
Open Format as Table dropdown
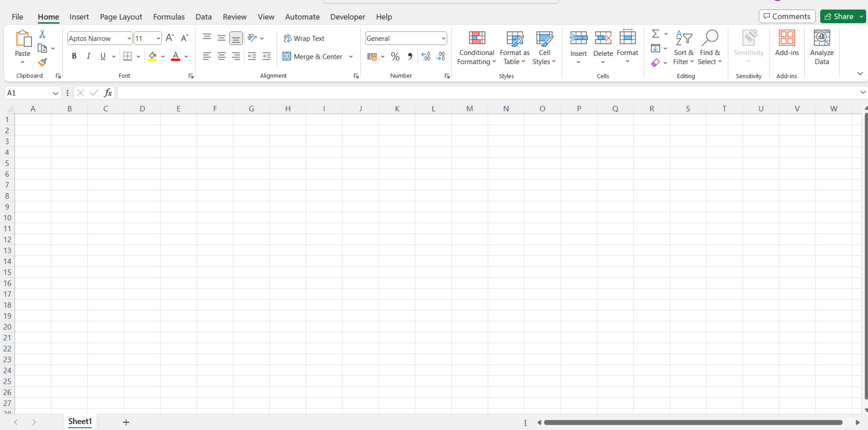coord(515,48)
